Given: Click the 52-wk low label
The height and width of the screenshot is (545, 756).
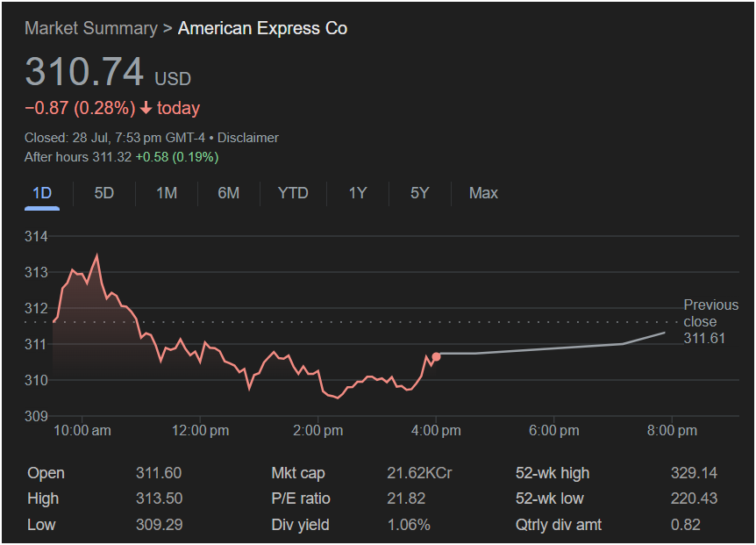Looking at the screenshot, I should click(550, 498).
